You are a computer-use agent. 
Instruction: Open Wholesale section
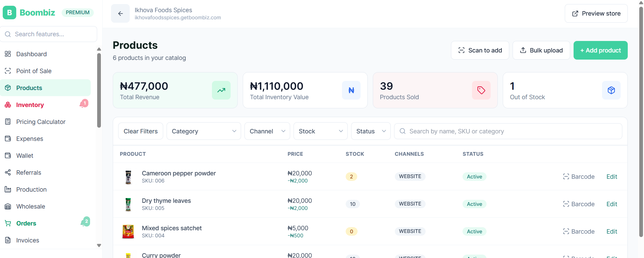tap(45, 207)
